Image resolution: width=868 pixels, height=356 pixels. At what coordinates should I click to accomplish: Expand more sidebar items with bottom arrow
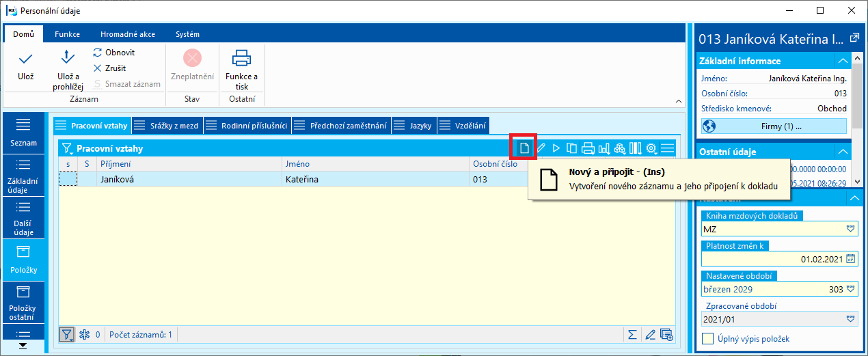pos(24,346)
